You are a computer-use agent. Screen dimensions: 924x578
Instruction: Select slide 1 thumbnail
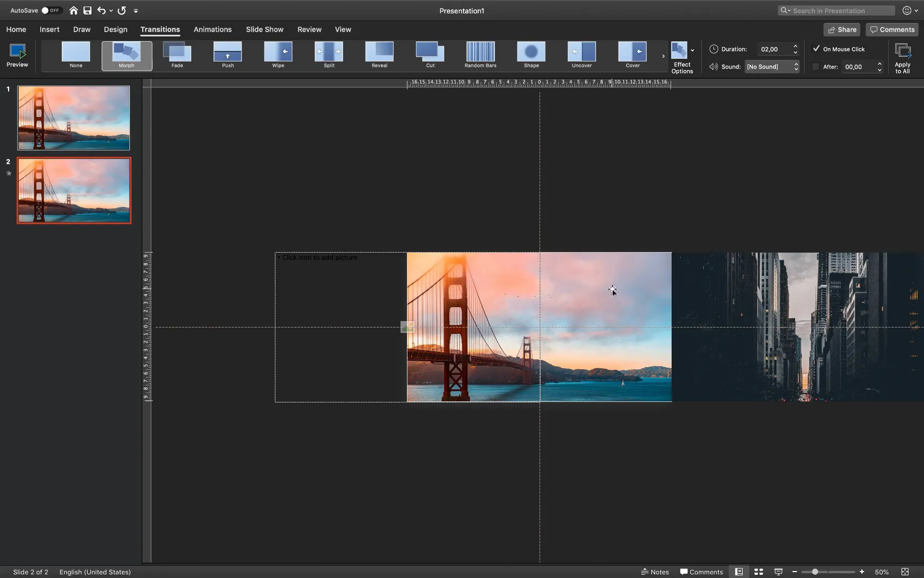[74, 118]
